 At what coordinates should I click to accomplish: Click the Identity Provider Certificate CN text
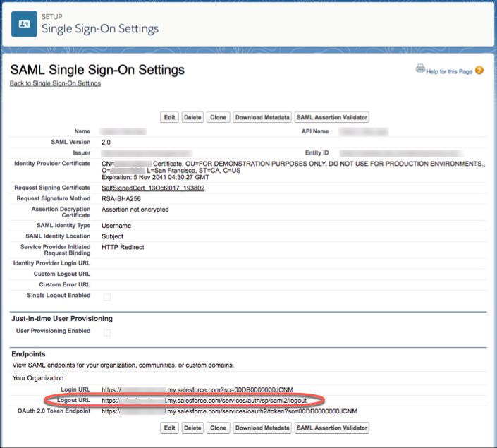click(293, 164)
